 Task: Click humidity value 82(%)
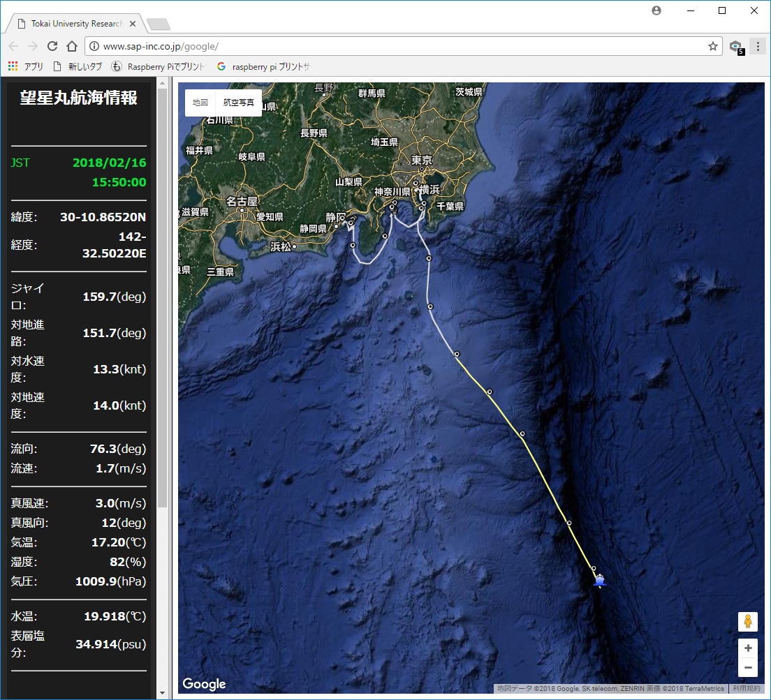(x=128, y=562)
